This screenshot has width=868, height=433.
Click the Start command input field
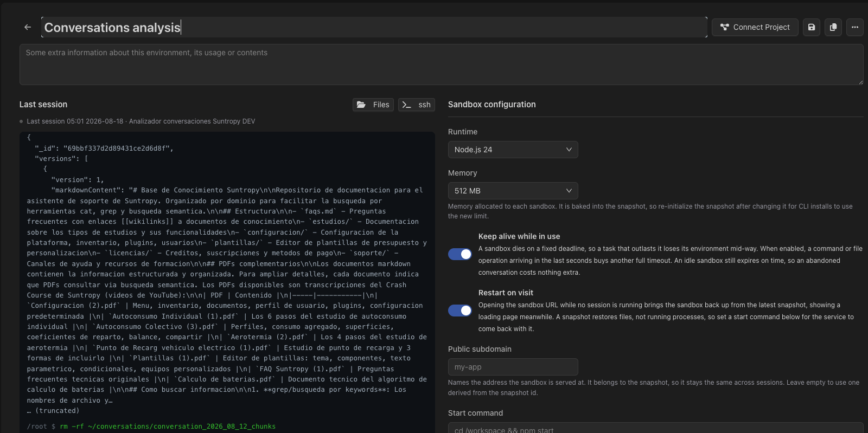point(656,428)
